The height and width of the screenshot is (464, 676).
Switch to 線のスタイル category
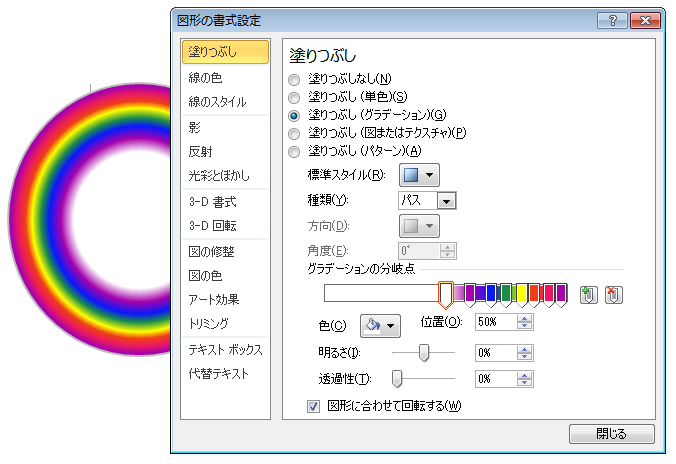225,102
